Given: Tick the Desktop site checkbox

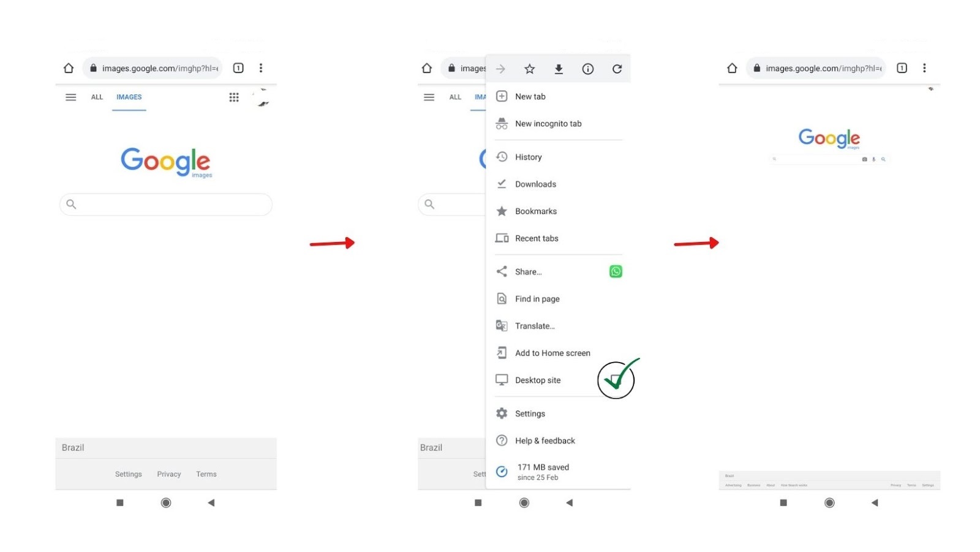Looking at the screenshot, I should [x=616, y=380].
